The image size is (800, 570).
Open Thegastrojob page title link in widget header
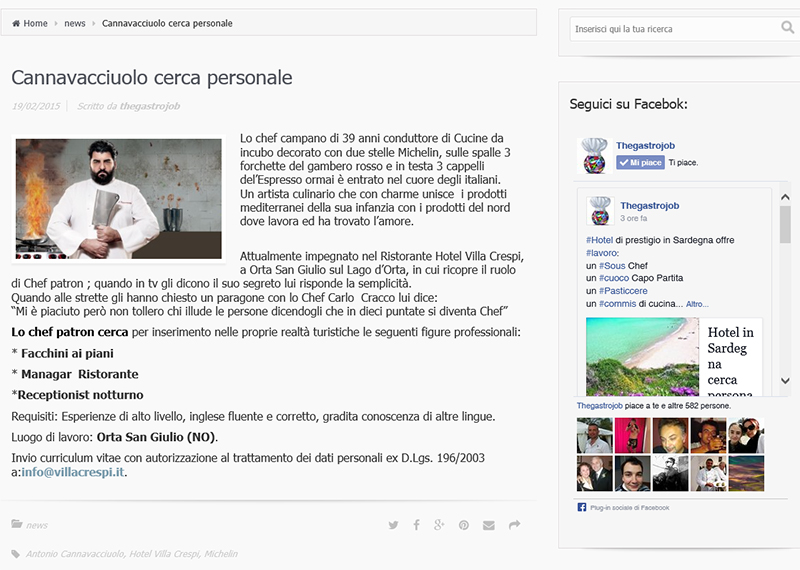click(x=645, y=145)
